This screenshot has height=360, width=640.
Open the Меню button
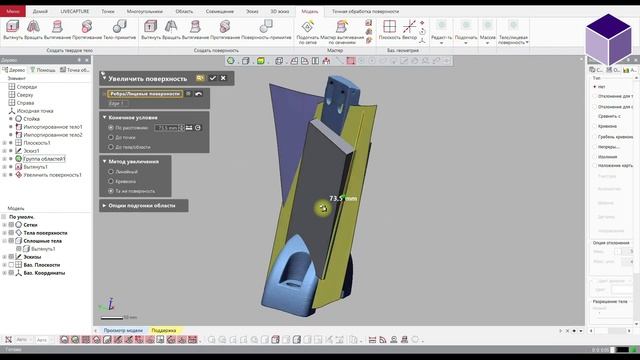click(13, 11)
